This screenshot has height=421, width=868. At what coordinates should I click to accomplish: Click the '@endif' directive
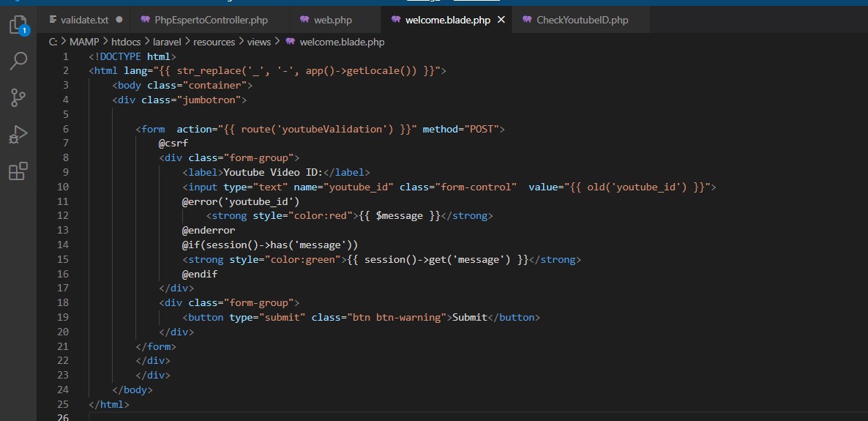[200, 274]
